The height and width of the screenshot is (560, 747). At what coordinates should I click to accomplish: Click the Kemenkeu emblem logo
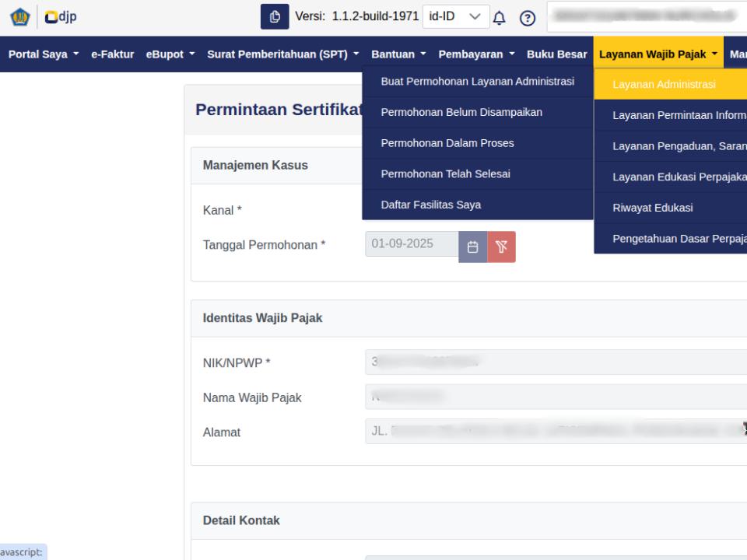pyautogui.click(x=20, y=17)
